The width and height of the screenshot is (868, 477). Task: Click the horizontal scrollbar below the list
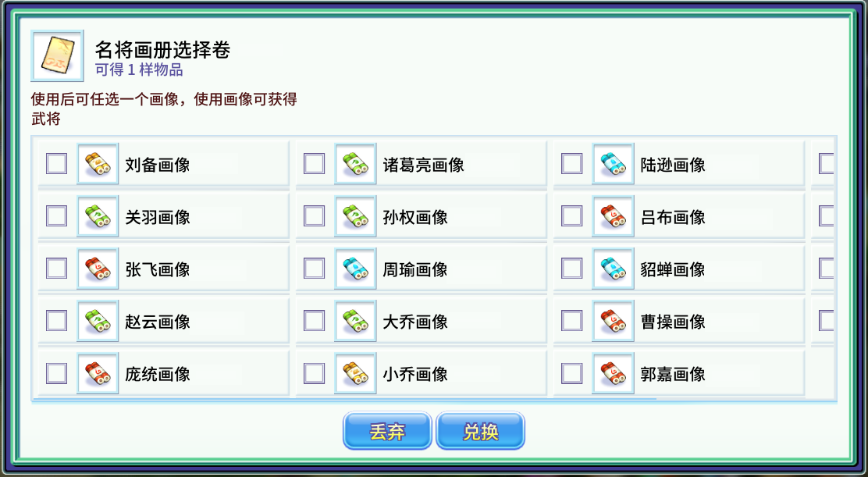click(x=344, y=399)
